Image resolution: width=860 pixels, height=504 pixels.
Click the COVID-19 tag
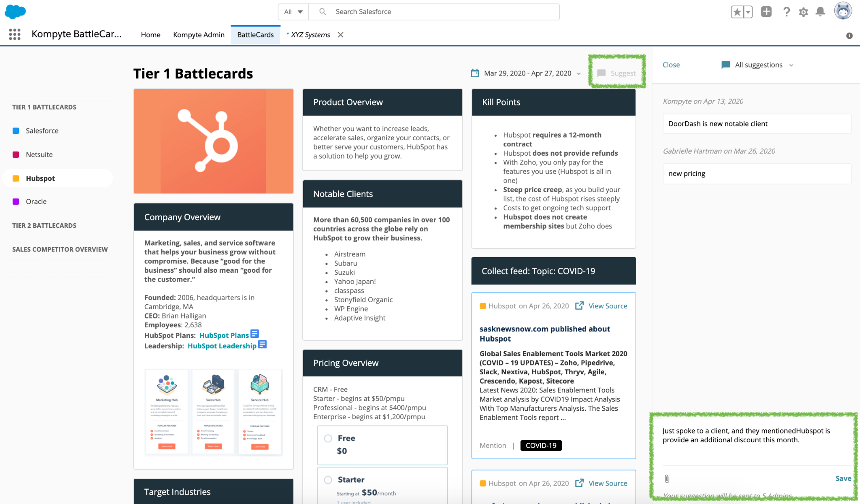click(541, 445)
